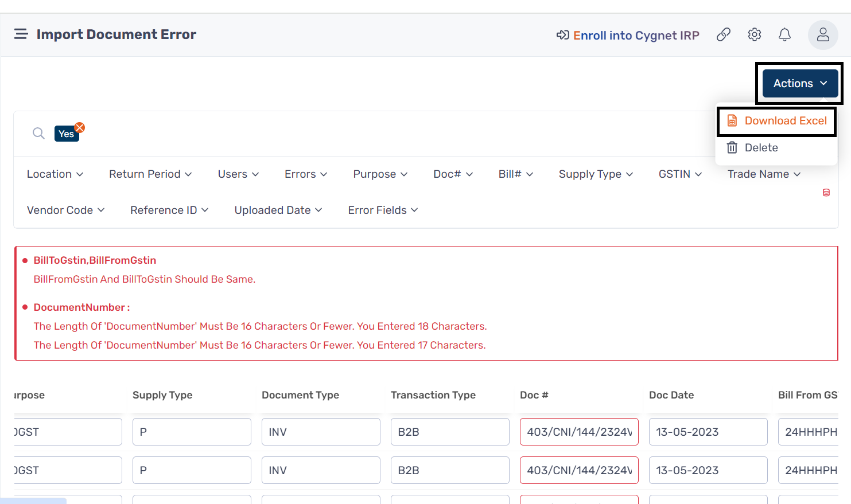This screenshot has height=504, width=851.
Task: Open the hamburger navigation menu
Action: (x=21, y=34)
